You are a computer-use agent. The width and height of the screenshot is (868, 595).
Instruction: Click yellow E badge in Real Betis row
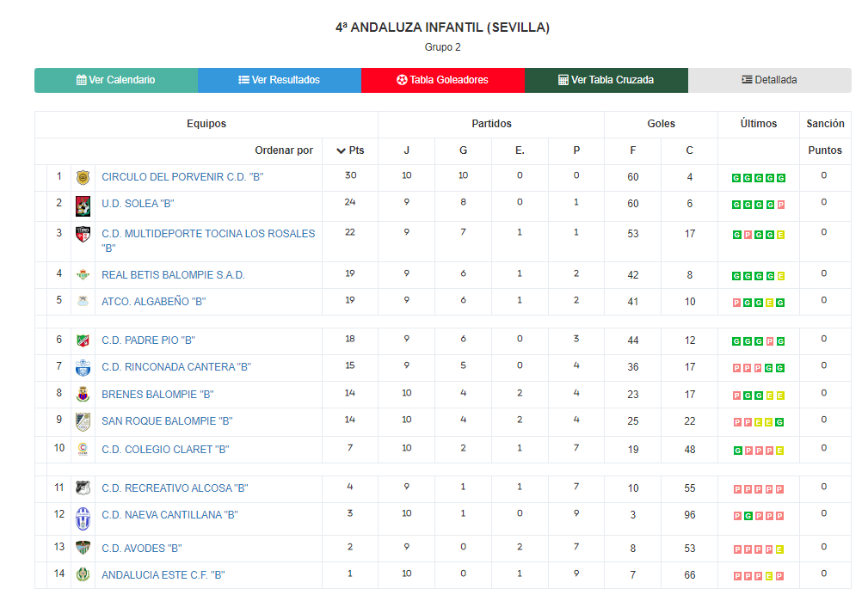(780, 276)
